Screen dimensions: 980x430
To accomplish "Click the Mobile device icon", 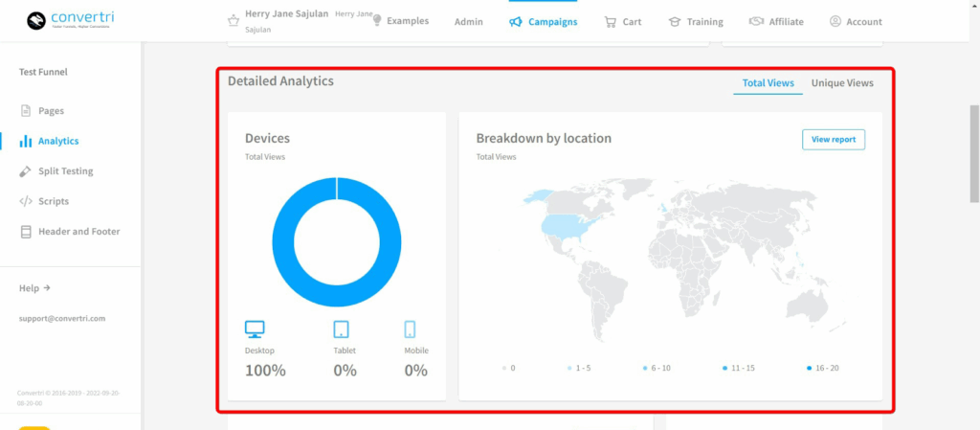I will pos(410,329).
